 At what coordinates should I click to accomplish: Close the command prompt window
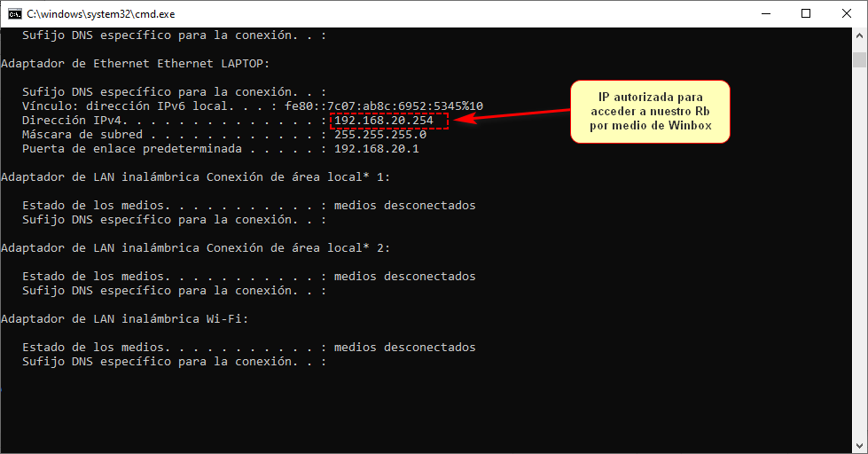[x=846, y=13]
